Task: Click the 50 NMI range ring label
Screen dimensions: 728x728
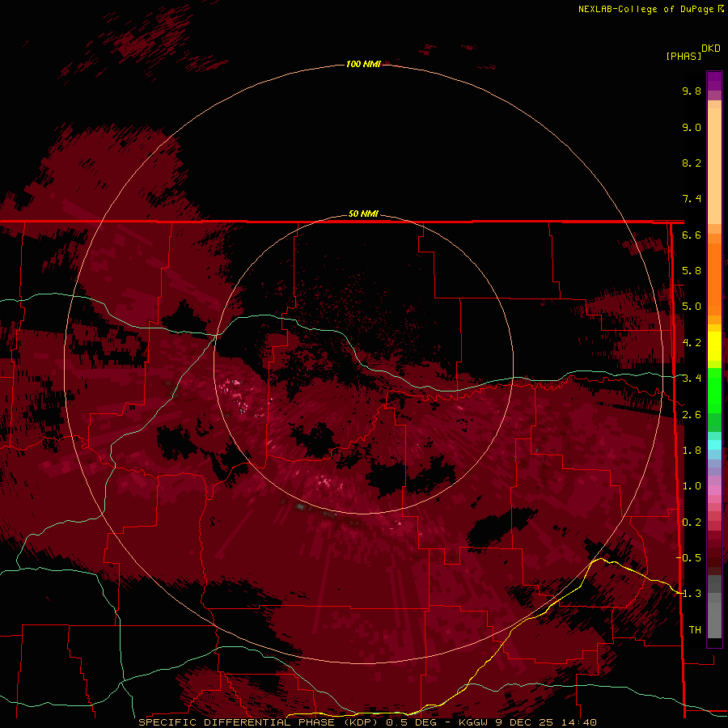Action: point(363,214)
